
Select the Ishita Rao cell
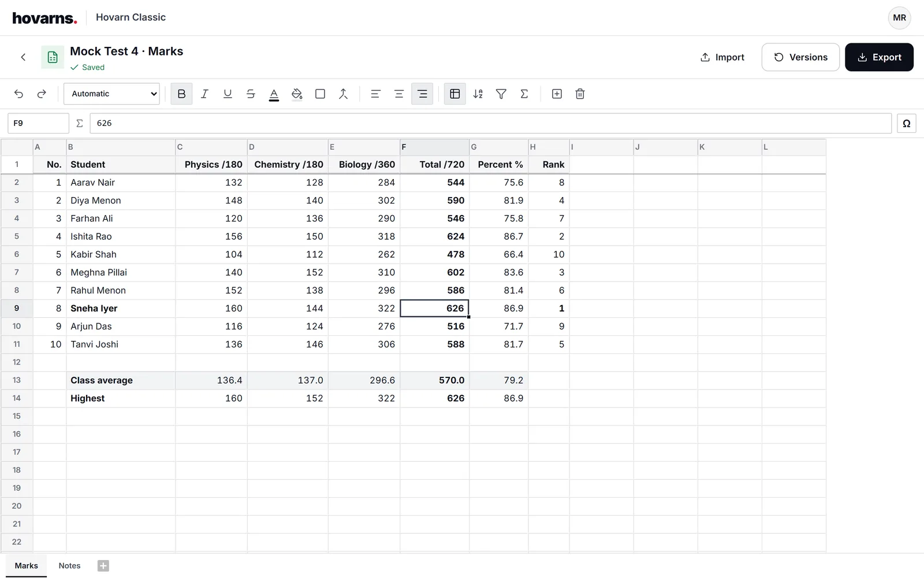(121, 236)
